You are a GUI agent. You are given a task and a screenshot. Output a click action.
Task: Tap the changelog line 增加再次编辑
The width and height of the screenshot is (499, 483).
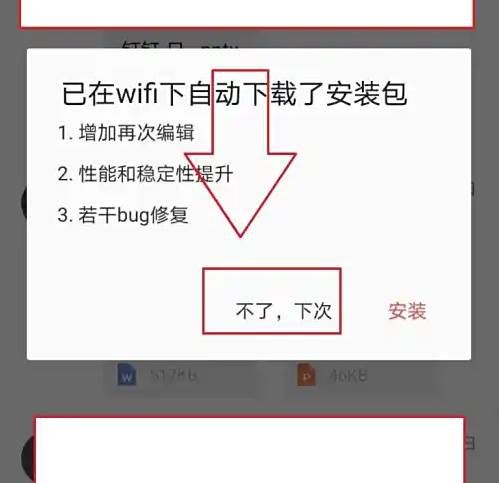tap(126, 132)
